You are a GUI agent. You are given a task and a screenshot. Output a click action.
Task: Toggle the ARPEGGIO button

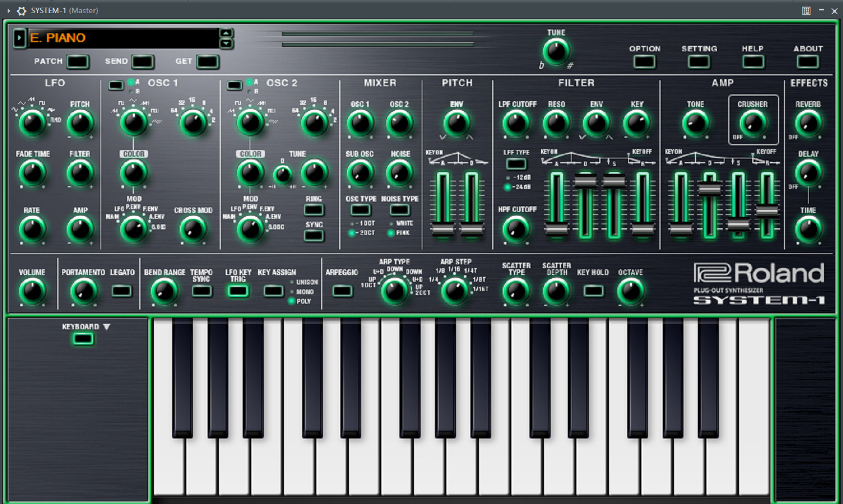(x=342, y=291)
